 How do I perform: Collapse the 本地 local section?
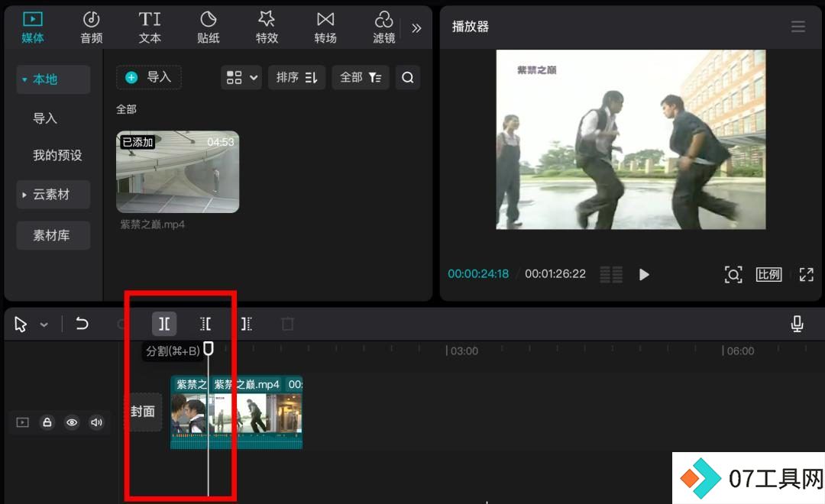click(x=53, y=79)
